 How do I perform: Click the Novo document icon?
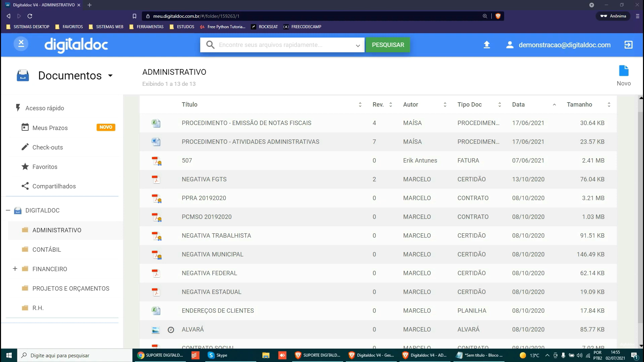tap(624, 71)
